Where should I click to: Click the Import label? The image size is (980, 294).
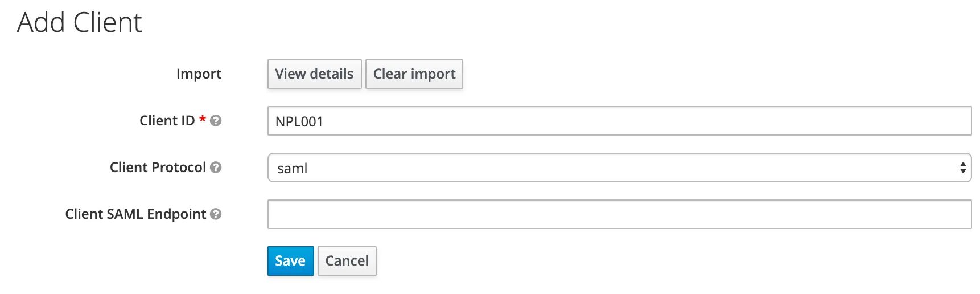pyautogui.click(x=199, y=74)
